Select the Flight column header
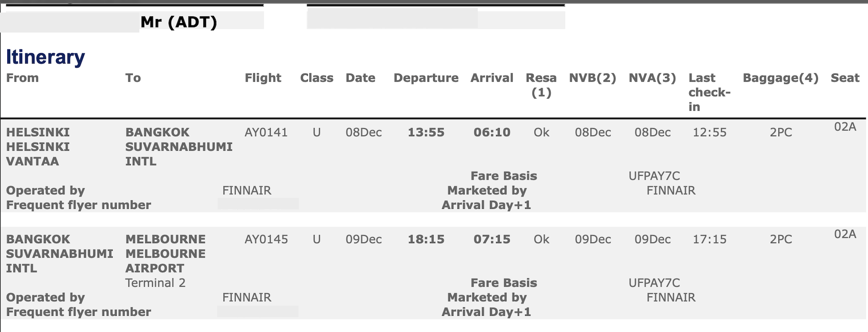The width and height of the screenshot is (868, 332). 263,78
